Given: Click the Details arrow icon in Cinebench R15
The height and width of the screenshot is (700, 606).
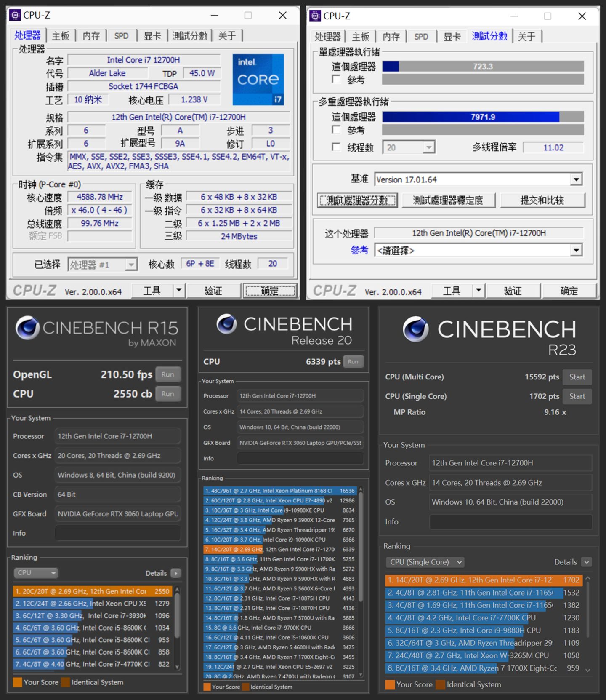Looking at the screenshot, I should [176, 573].
